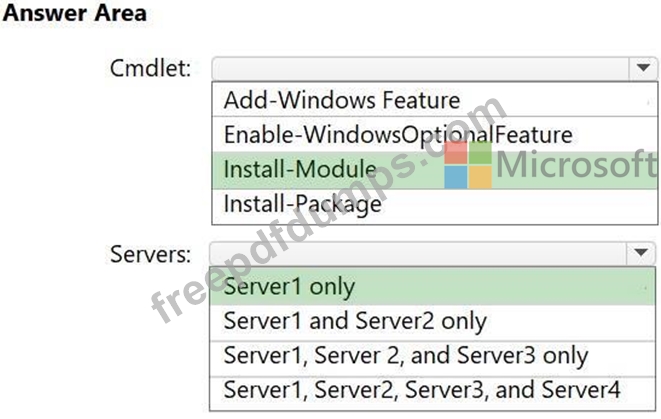This screenshot has height=419, width=661.
Task: Choose the Install-Package cmdlet option
Action: coord(434,205)
